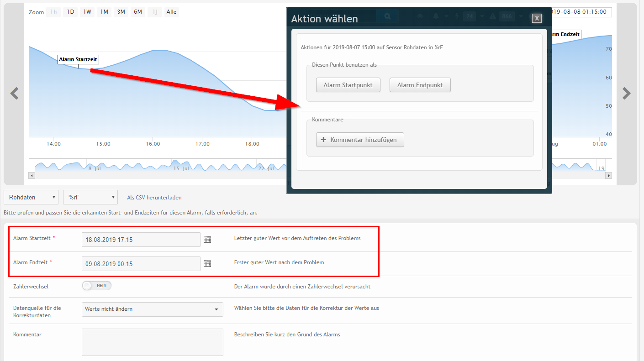This screenshot has height=361, width=644.
Task: Toggle the Zählerwechsel NEIN switch
Action: [96, 286]
